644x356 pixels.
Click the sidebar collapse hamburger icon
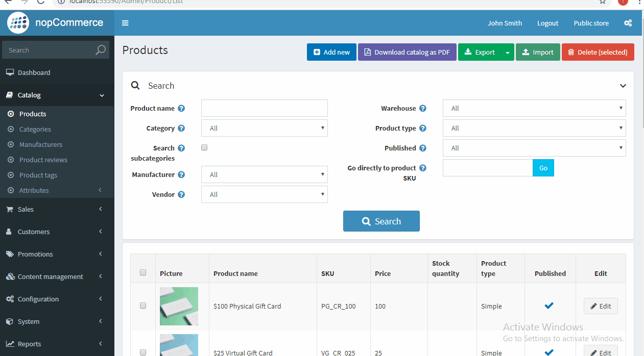pyautogui.click(x=125, y=23)
